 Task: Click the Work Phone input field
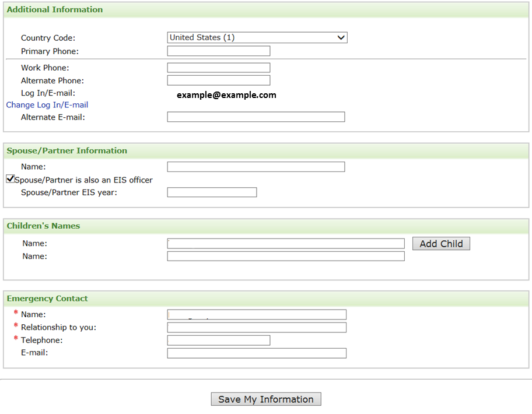tap(219, 68)
